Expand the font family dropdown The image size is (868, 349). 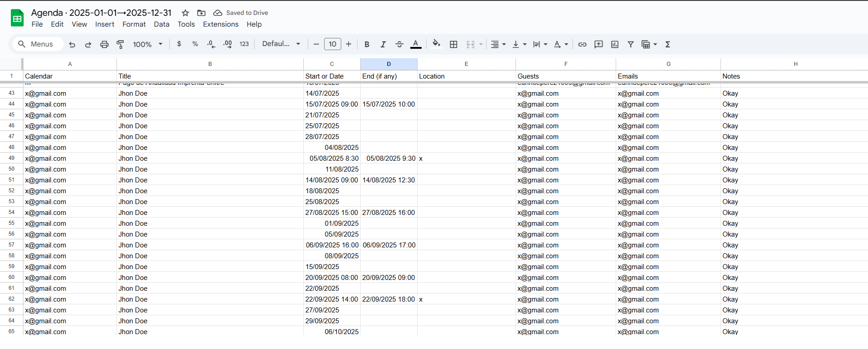(281, 44)
